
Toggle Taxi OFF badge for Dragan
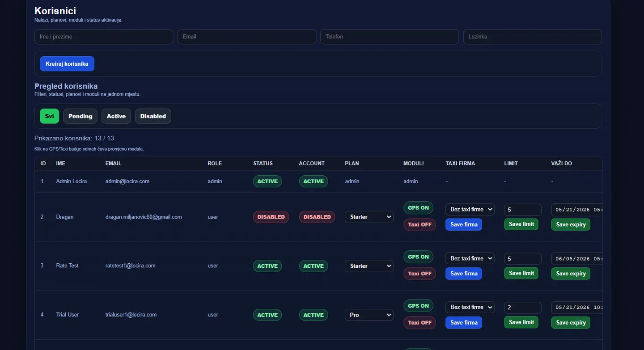pos(419,224)
